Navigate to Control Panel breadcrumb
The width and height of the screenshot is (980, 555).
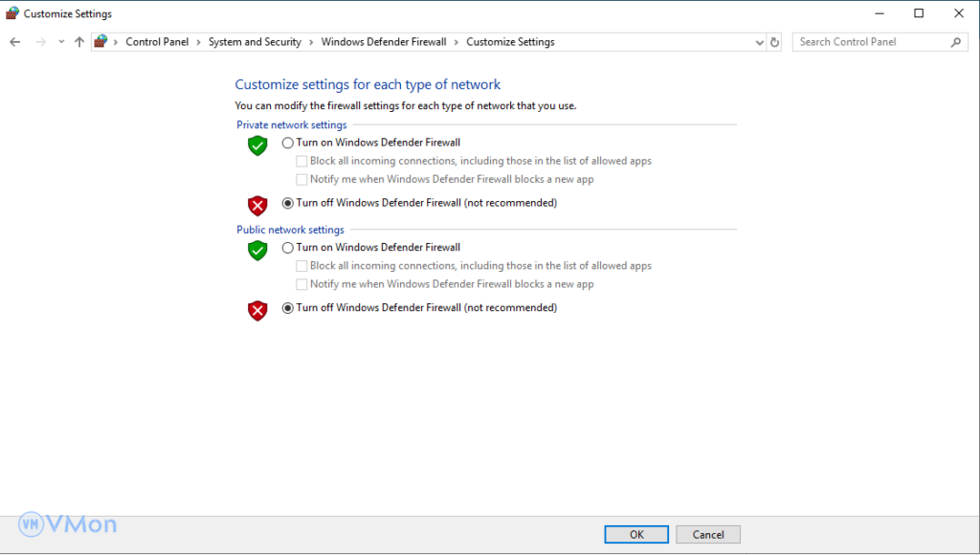[157, 42]
